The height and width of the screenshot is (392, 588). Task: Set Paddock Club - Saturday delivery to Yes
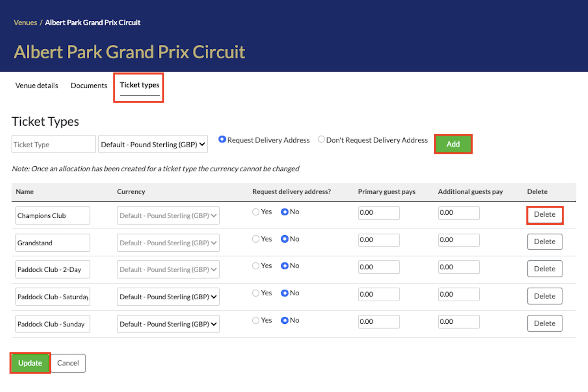click(x=256, y=293)
